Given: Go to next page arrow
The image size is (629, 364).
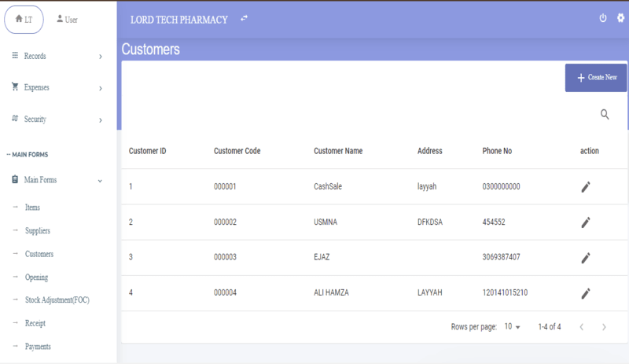Looking at the screenshot, I should [x=604, y=327].
